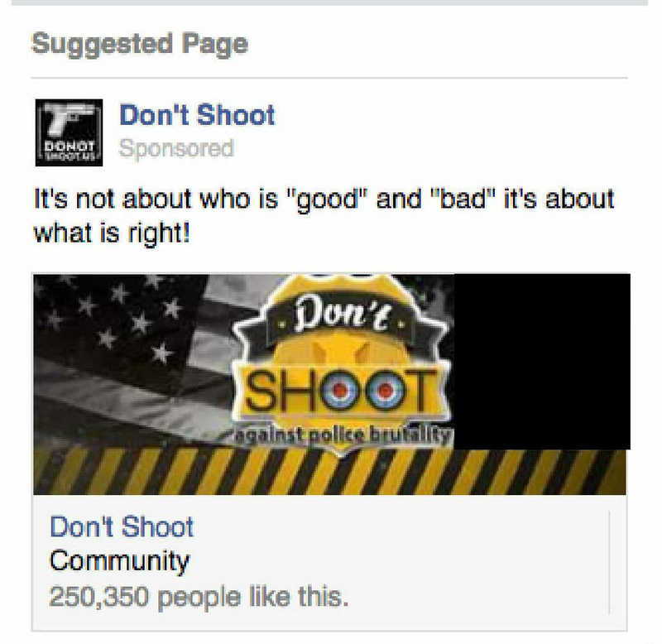662x644 pixels.
Task: Click the gray bar above Suggested Page
Action: (x=329, y=2)
